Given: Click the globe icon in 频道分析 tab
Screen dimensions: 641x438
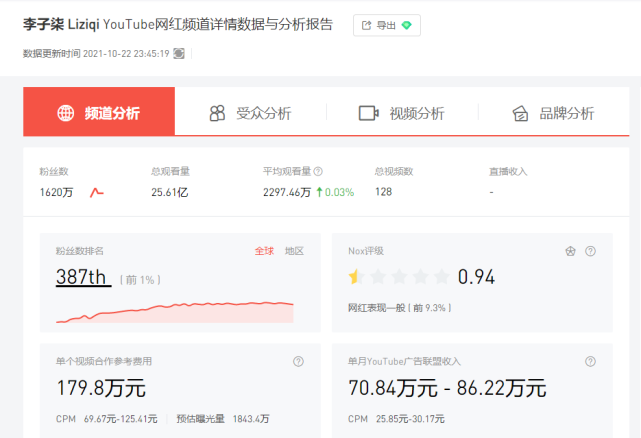Looking at the screenshot, I should [x=65, y=113].
